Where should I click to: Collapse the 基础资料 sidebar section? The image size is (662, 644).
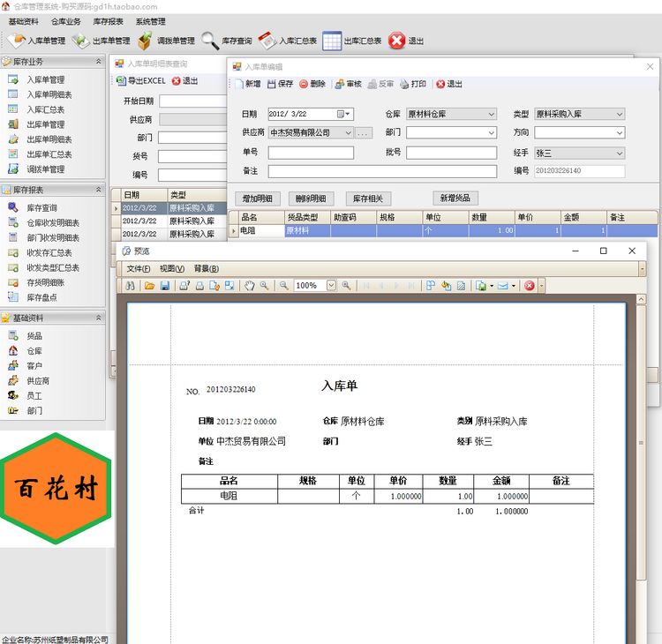98,318
